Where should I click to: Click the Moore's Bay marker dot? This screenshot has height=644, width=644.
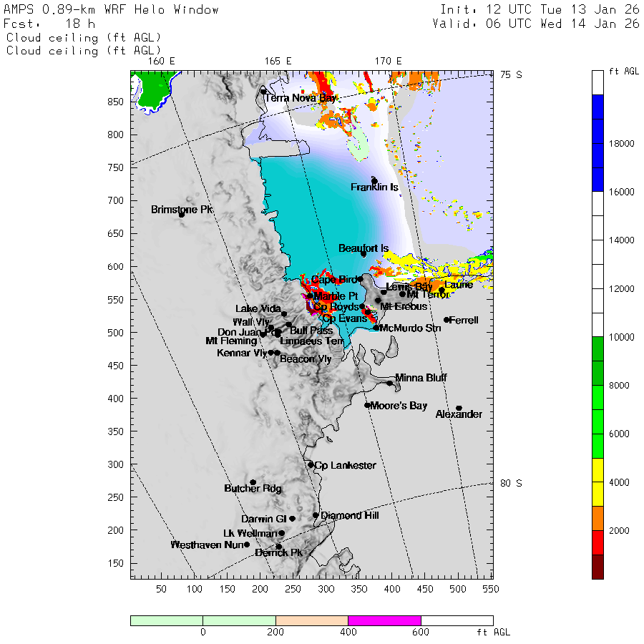pyautogui.click(x=367, y=405)
